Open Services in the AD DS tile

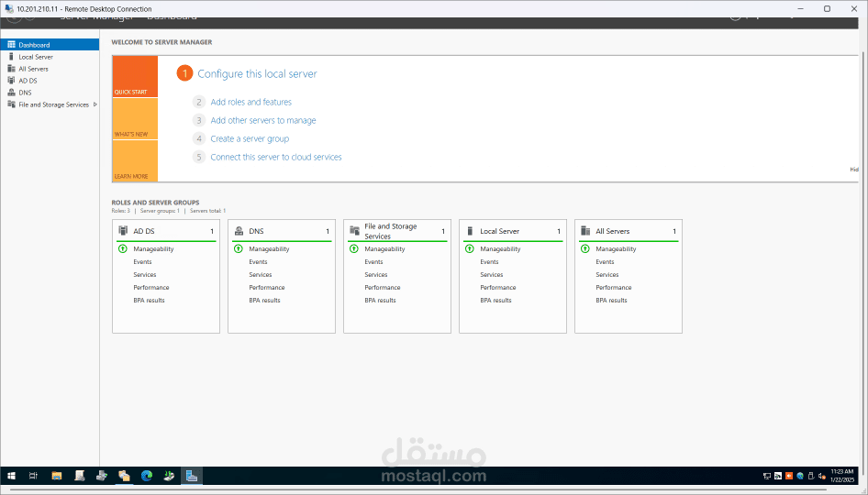coord(144,275)
